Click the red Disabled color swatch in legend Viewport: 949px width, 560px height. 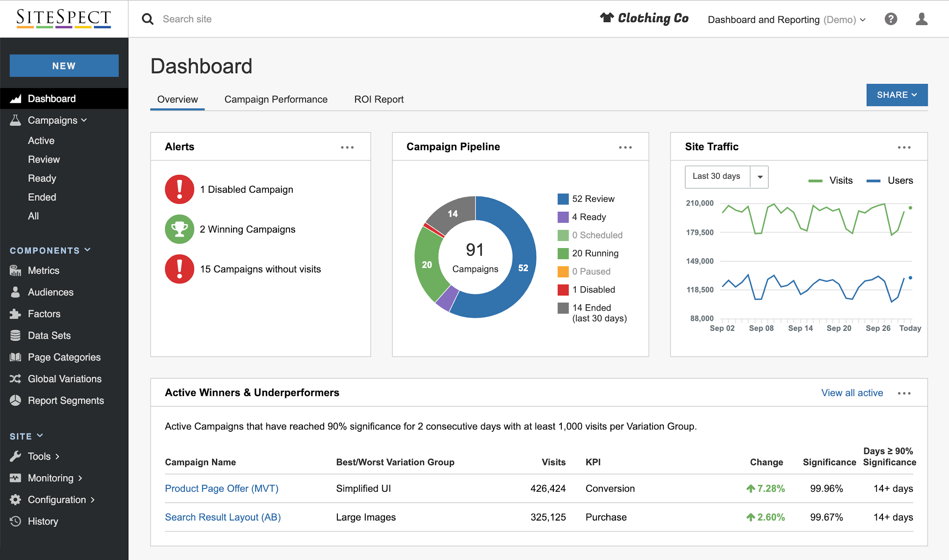[x=563, y=290]
